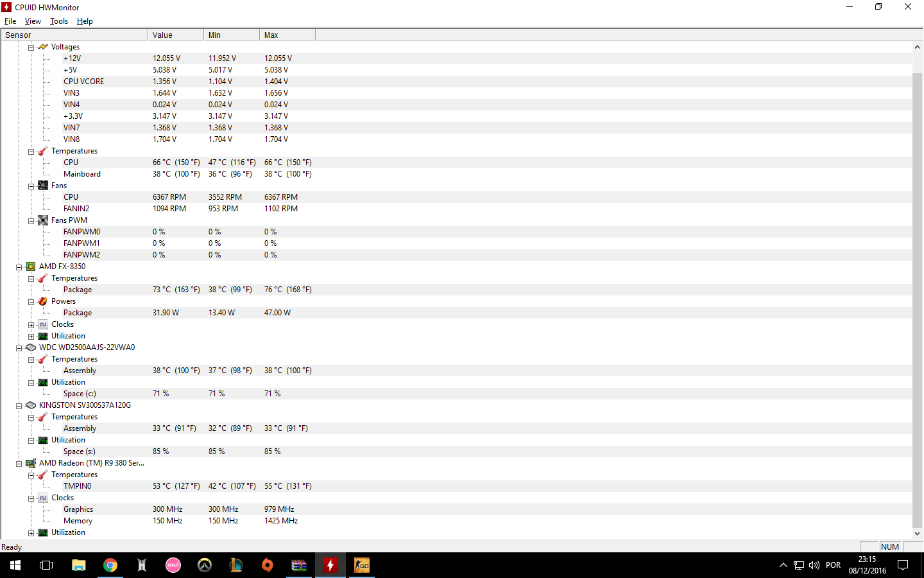The image size is (924, 578).
Task: Open the View menu
Action: [x=33, y=21]
